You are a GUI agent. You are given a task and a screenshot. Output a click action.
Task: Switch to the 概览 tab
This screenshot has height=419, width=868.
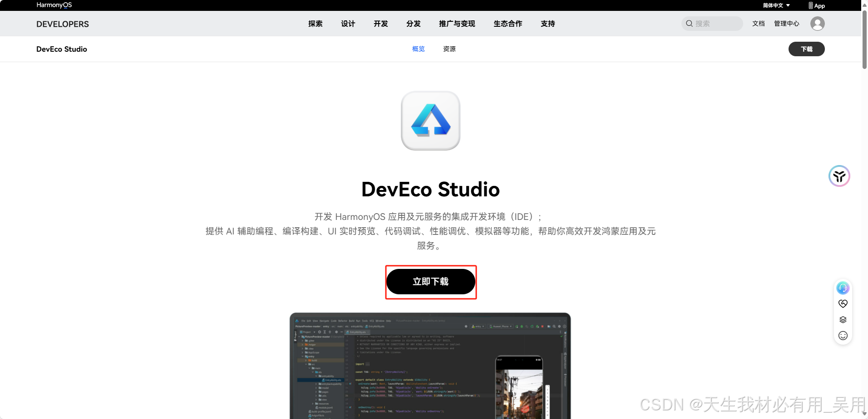pos(419,49)
